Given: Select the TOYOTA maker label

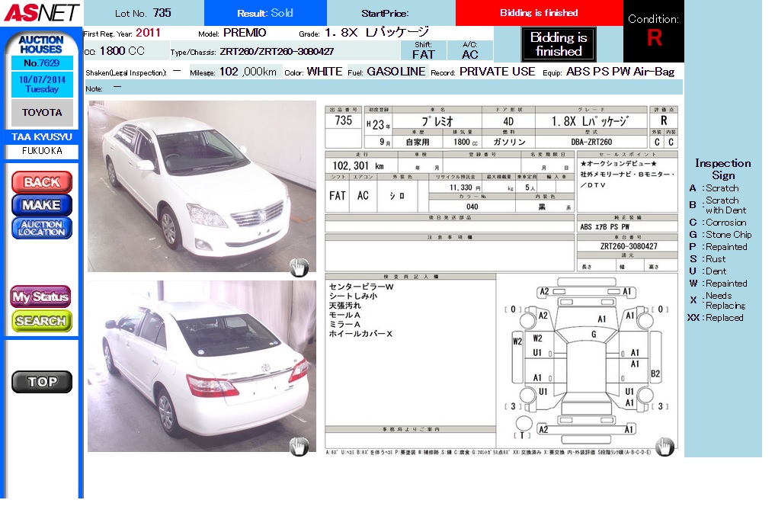Looking at the screenshot, I should [42, 113].
